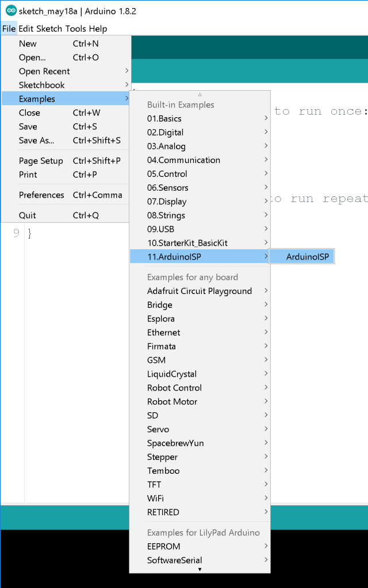The image size is (368, 588).
Task: Open the Sketch menu
Action: coord(49,28)
